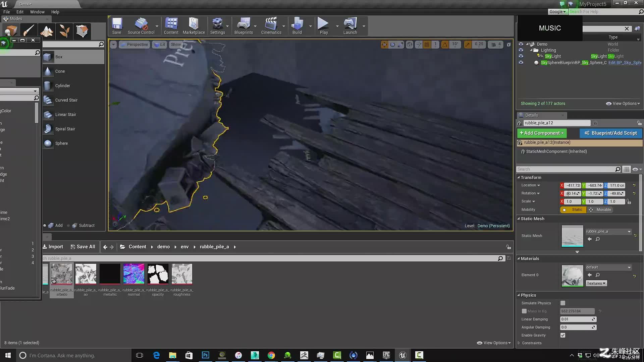Toggle rotation snapping triangle icon
The width and height of the screenshot is (644, 362).
445,44
